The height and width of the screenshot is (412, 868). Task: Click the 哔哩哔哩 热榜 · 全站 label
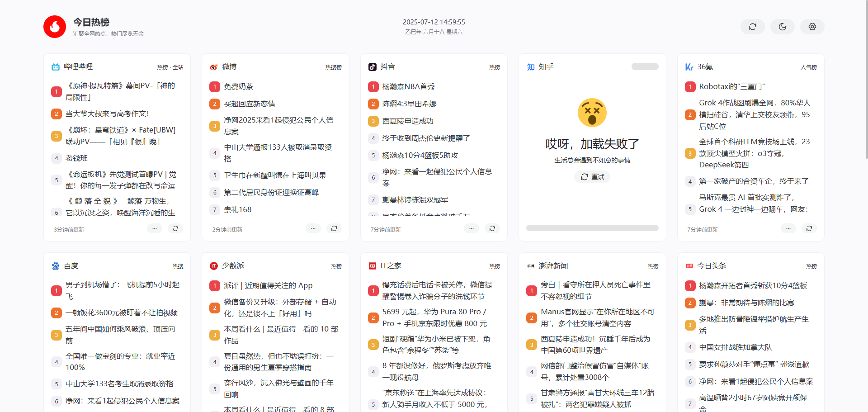coord(170,67)
